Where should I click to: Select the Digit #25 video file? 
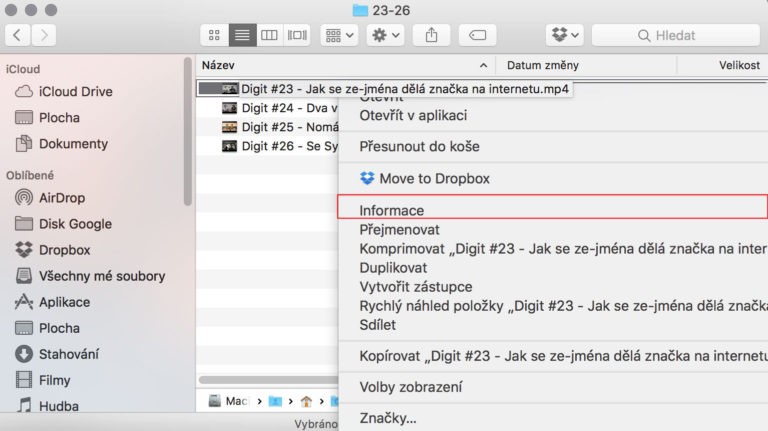(x=280, y=127)
